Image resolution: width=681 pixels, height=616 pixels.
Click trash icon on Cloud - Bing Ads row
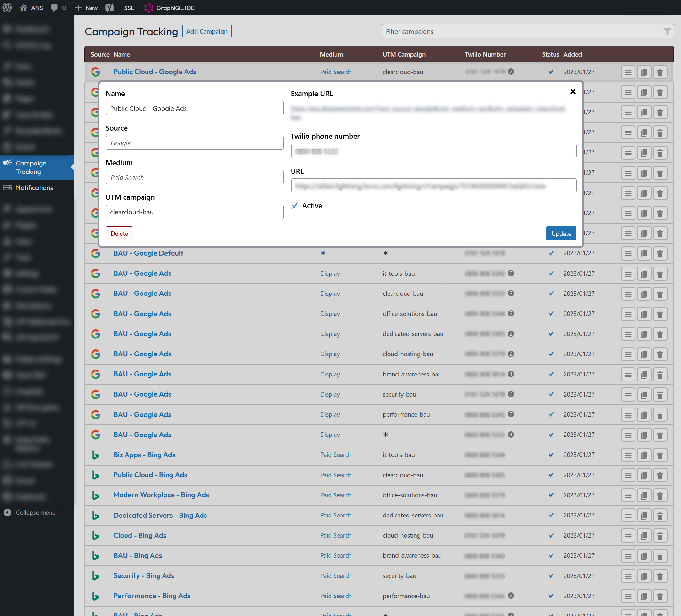pyautogui.click(x=660, y=536)
